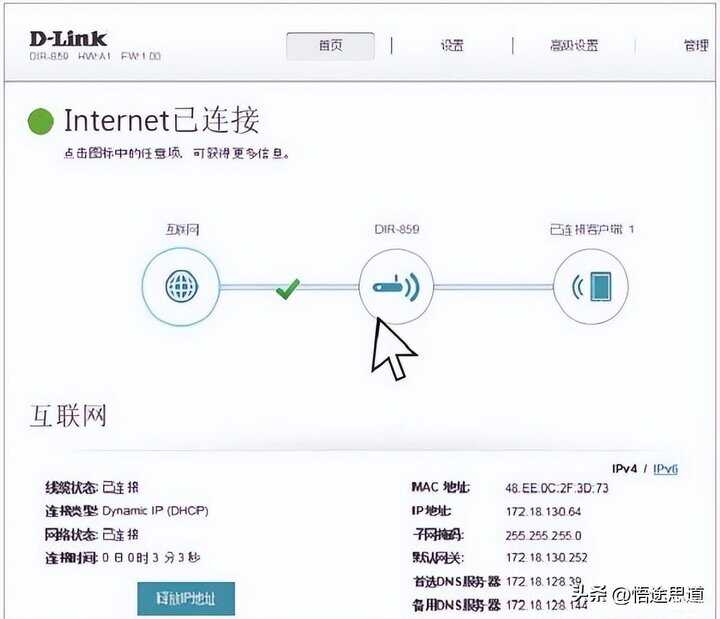Switch to the IPv6 view
720x619 pixels.
665,469
